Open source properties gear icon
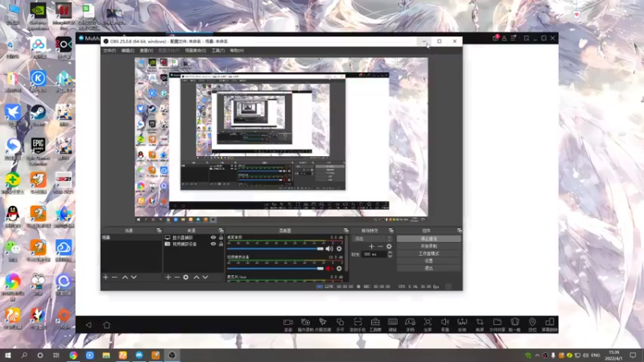The width and height of the screenshot is (644, 362). pos(186,278)
